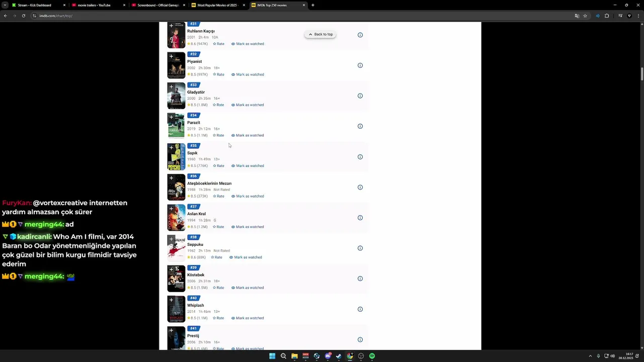The width and height of the screenshot is (644, 362).
Task: Switch to movie trailers - YouTube tab
Action: 98,5
